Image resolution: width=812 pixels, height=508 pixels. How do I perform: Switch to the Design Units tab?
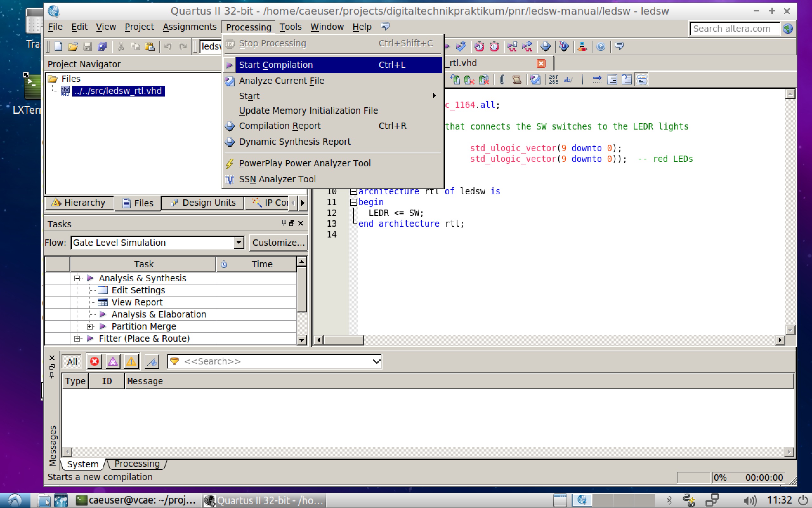tap(203, 203)
